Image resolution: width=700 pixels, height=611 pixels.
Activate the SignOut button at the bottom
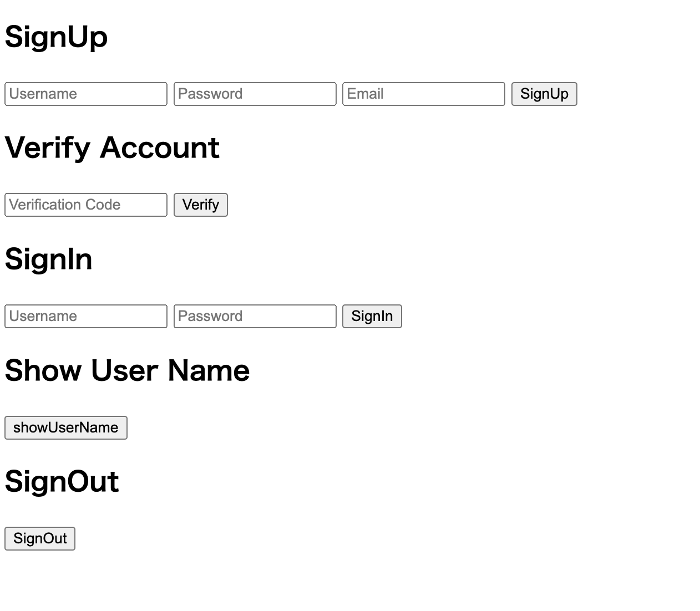(x=39, y=539)
